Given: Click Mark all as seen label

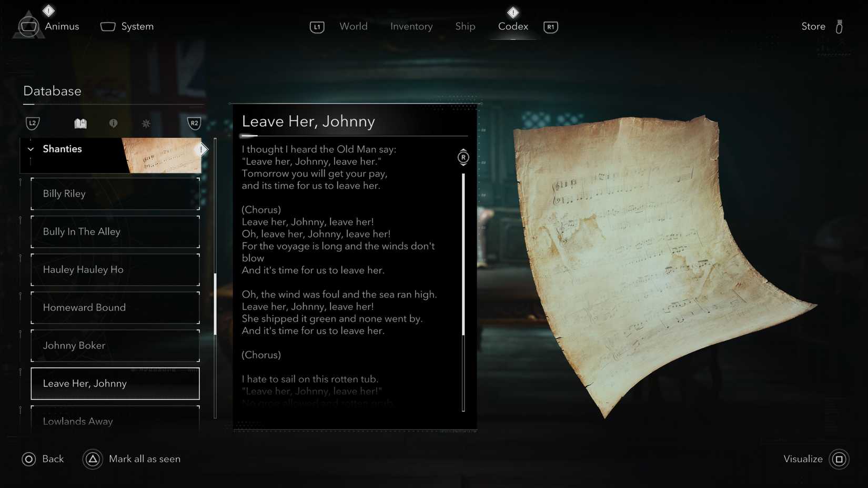Looking at the screenshot, I should click(x=145, y=459).
